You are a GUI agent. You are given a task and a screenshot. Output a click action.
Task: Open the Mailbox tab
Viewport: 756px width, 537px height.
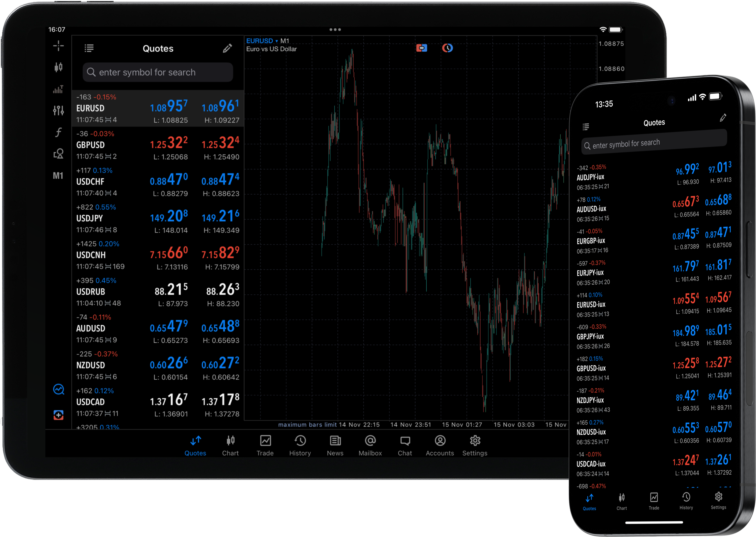(x=370, y=446)
